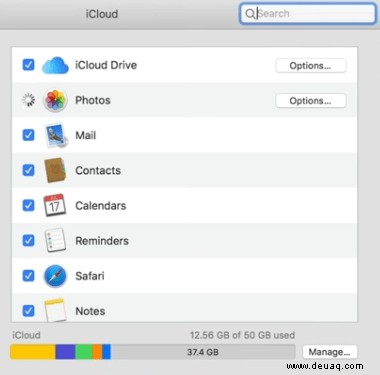
Task: Click the iCloud Drive cloud icon
Action: click(55, 65)
